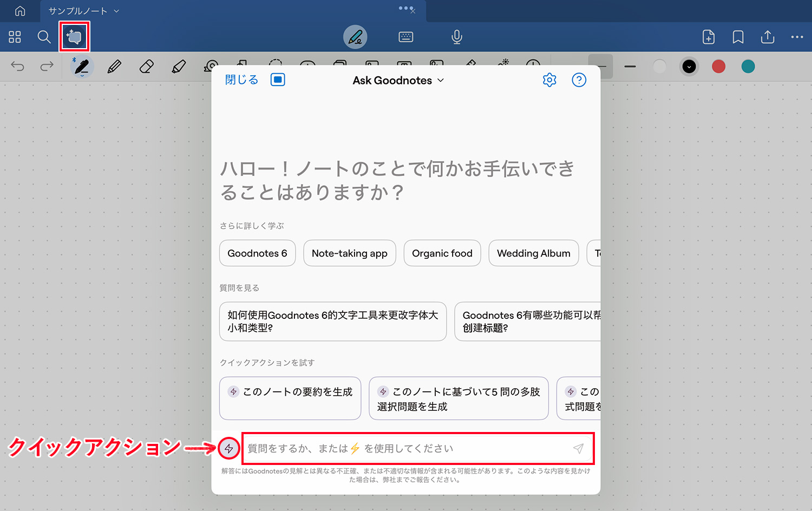
Task: Pick the red pen color
Action: tap(718, 67)
